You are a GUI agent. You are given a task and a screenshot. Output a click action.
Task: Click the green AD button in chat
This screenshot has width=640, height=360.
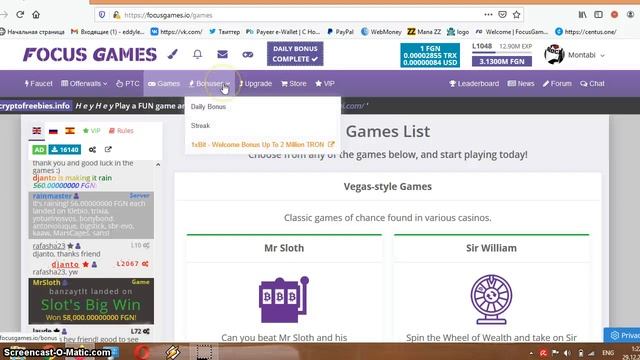tap(39, 150)
